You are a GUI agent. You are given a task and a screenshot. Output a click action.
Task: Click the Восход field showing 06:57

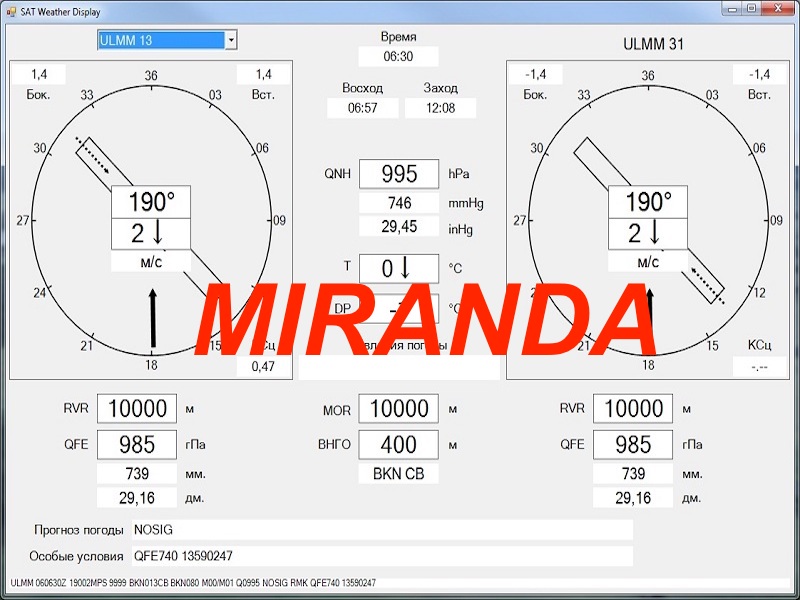tap(362, 108)
